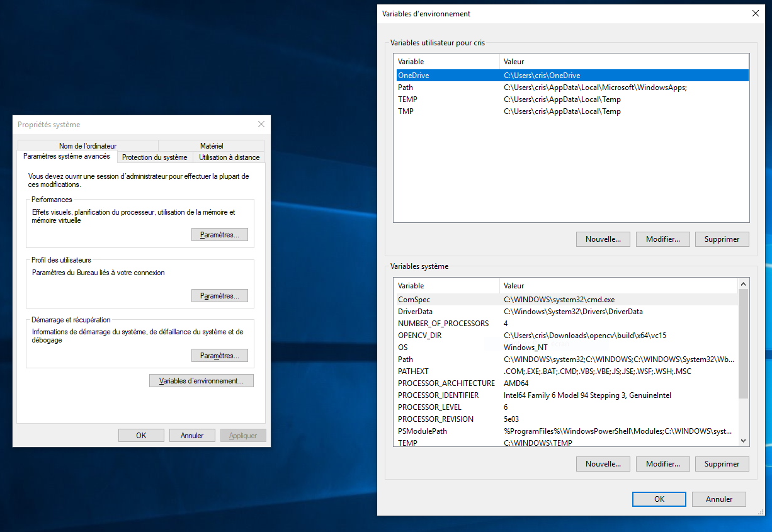The height and width of the screenshot is (532, 772).
Task: Click Annuler in Propriétés système
Action: 192,435
